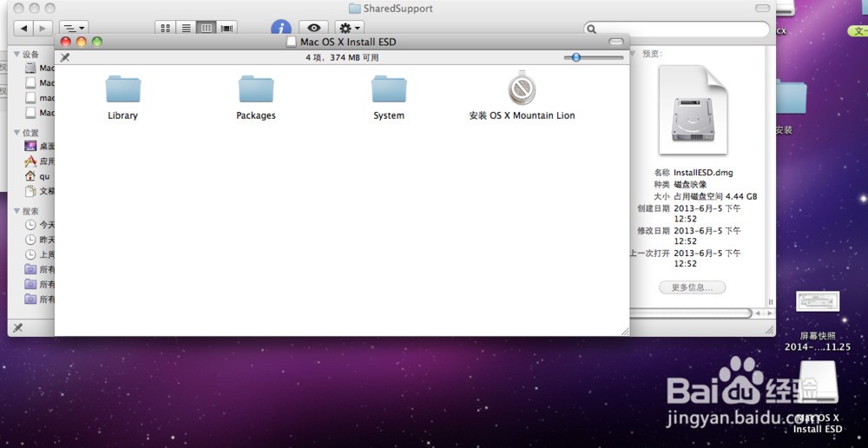This screenshot has width=868, height=448.
Task: Select 上周 search in sidebar
Action: [x=39, y=254]
